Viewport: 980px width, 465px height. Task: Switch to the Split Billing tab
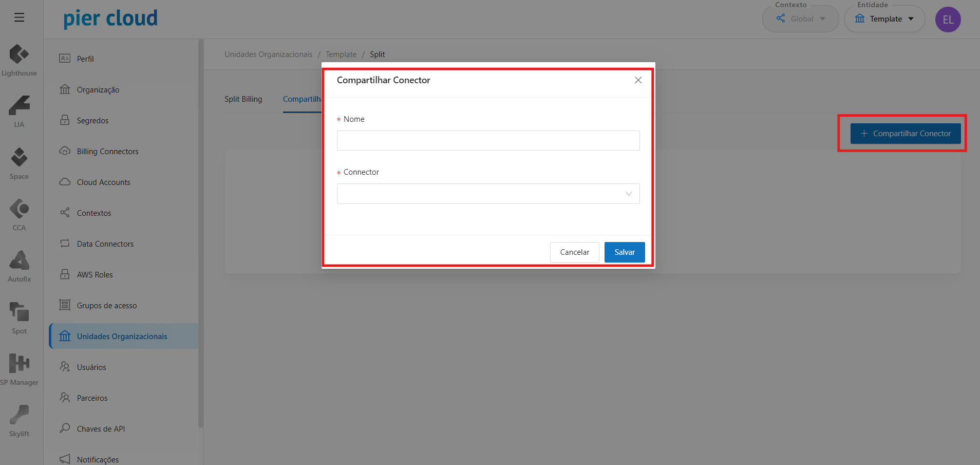point(243,99)
